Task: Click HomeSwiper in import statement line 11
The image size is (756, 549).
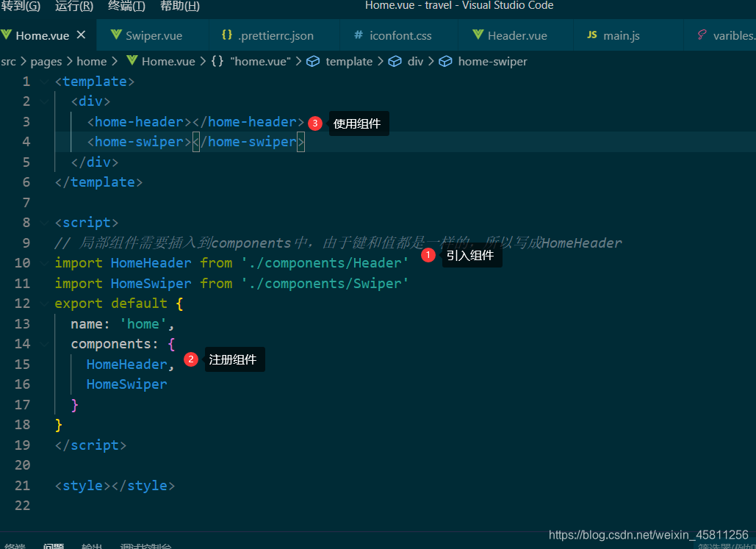Action: 151,284
